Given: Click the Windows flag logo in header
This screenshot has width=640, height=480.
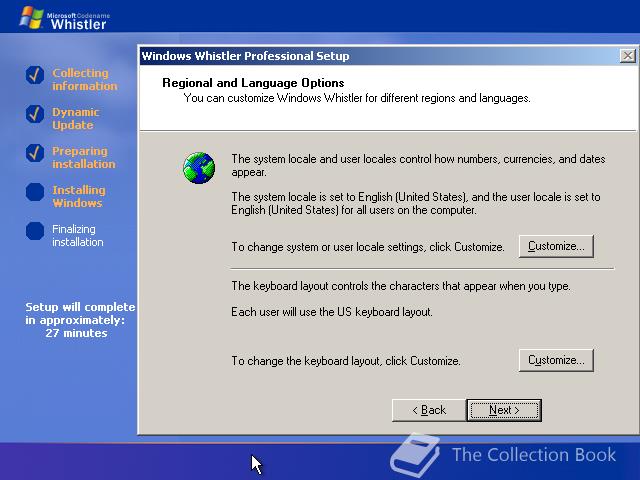Looking at the screenshot, I should tap(31, 18).
